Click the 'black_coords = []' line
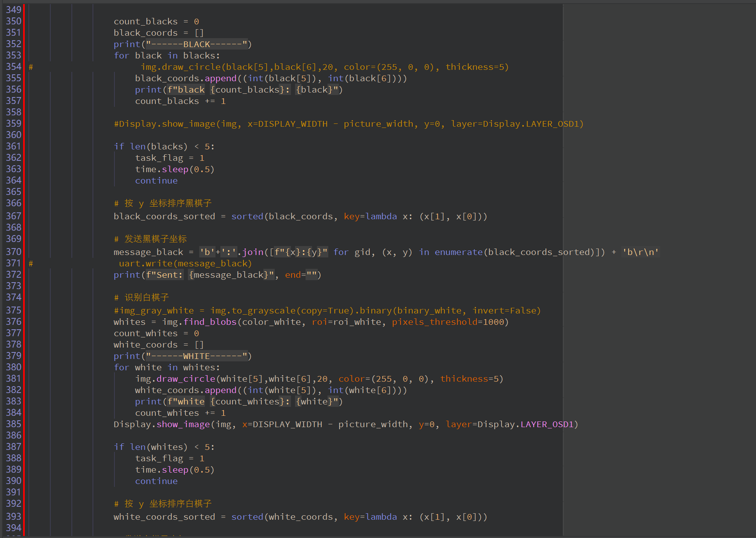 (159, 33)
